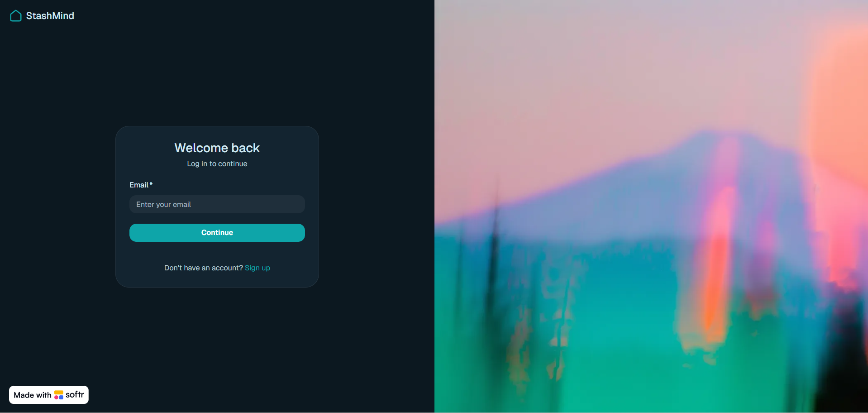
Task: Focus the Enter your email field
Action: coord(217,204)
